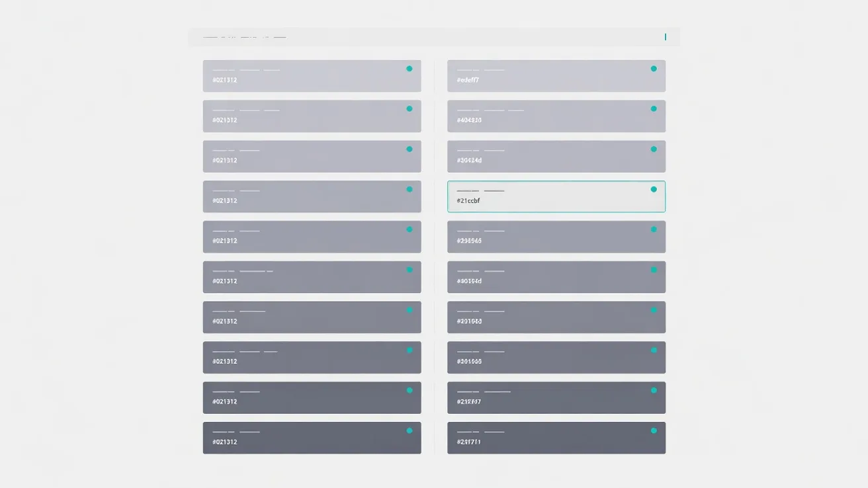Choose the #30424d color card
The image size is (868, 488).
556,157
